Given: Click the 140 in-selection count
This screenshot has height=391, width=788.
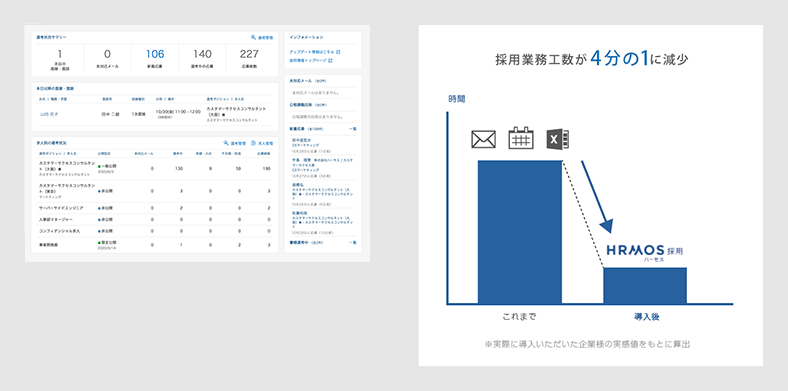Looking at the screenshot, I should (x=203, y=54).
